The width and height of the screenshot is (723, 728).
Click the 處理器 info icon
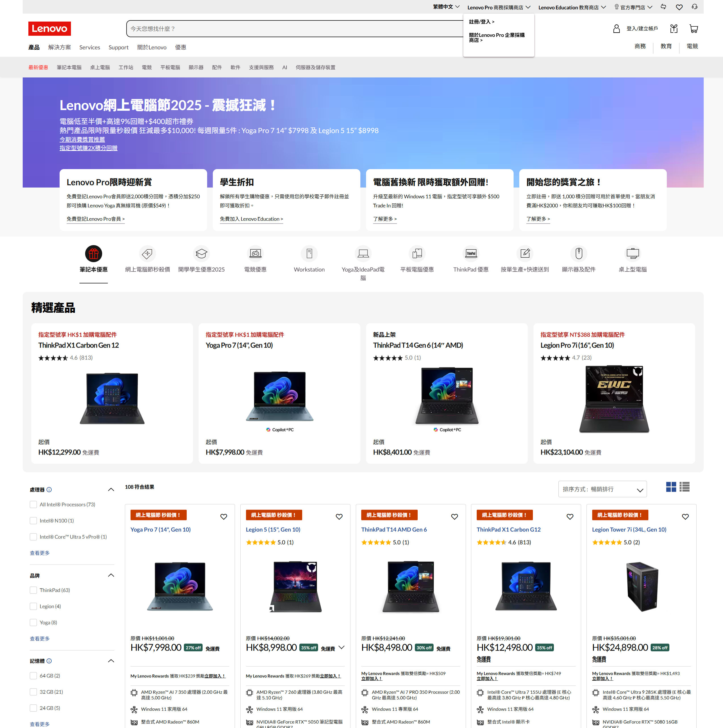pos(49,489)
